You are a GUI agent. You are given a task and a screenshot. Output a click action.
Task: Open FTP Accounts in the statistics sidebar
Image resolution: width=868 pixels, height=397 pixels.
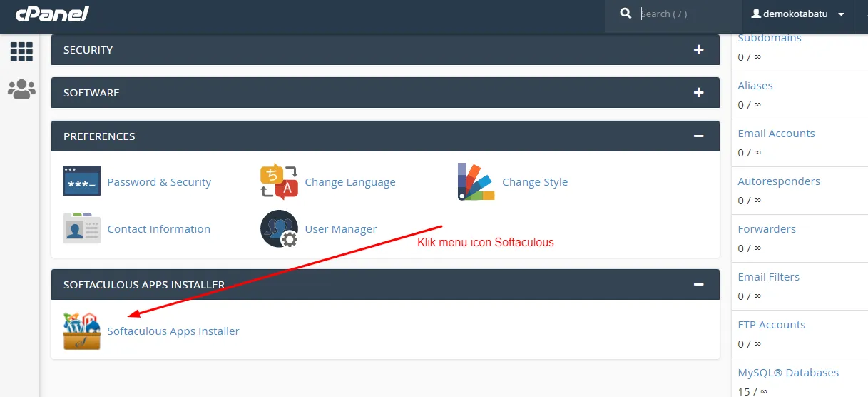771,325
